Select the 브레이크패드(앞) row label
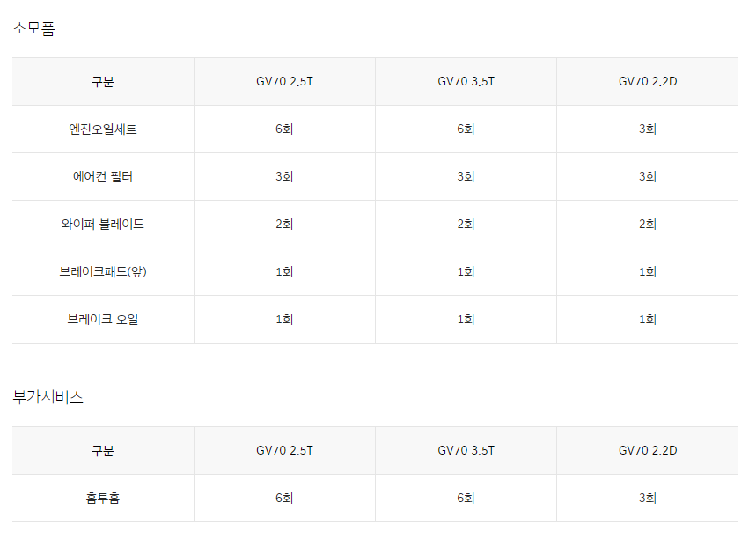 point(103,272)
